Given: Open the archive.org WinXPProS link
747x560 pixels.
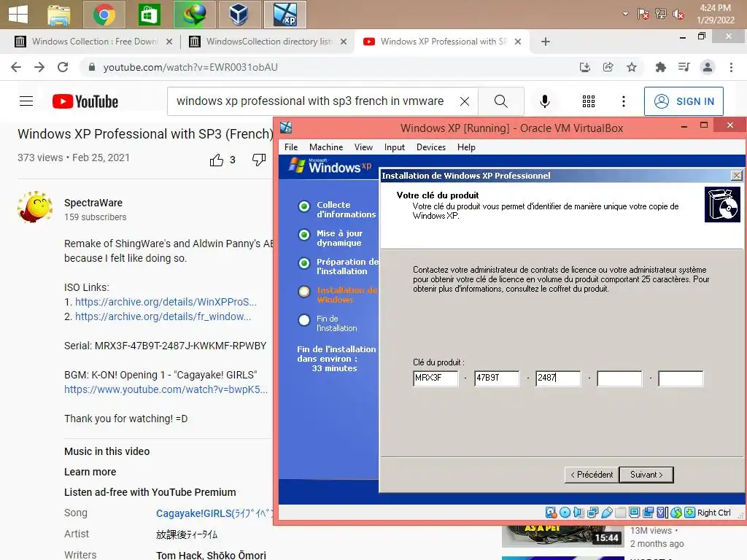Looking at the screenshot, I should 166,302.
